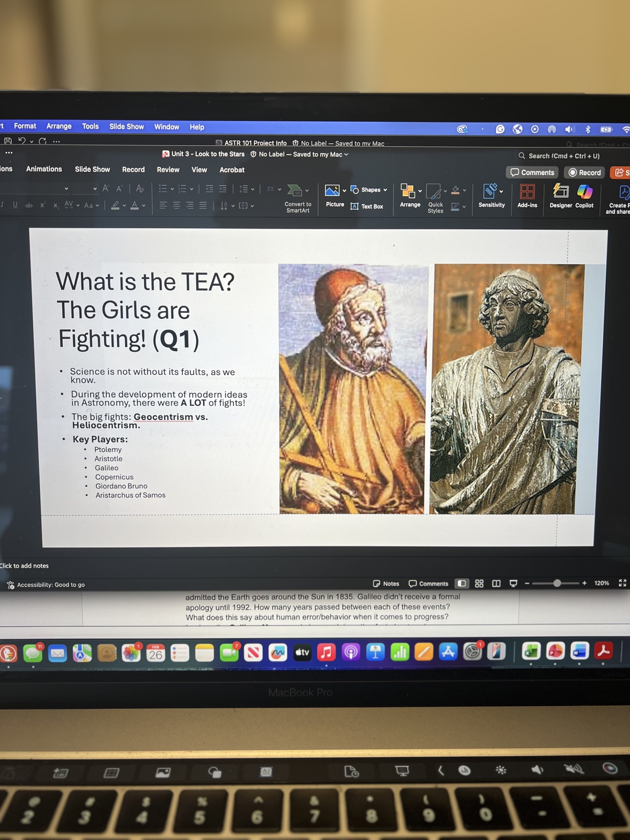Switch to Slide Sorter grid view
The image size is (630, 840).
[x=479, y=583]
